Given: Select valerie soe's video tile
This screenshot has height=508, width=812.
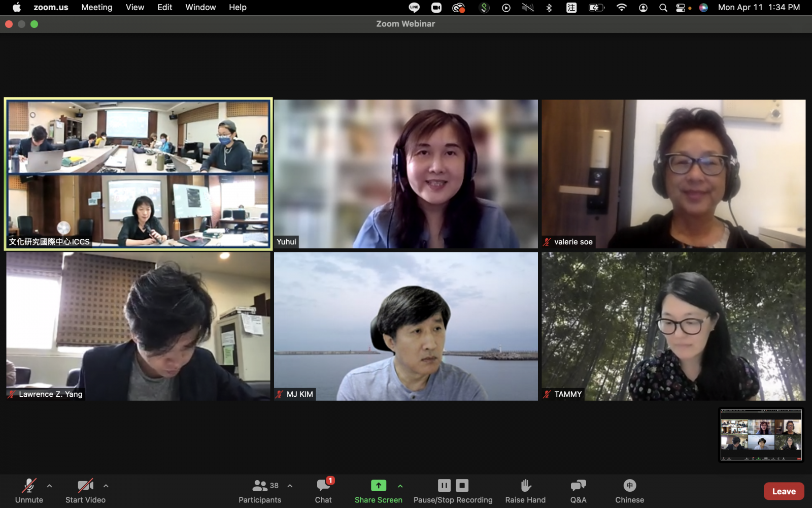Looking at the screenshot, I should (673, 174).
